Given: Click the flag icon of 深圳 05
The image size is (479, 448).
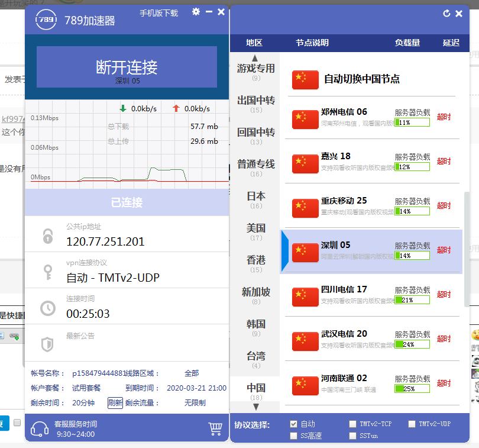Looking at the screenshot, I should click(x=305, y=253).
